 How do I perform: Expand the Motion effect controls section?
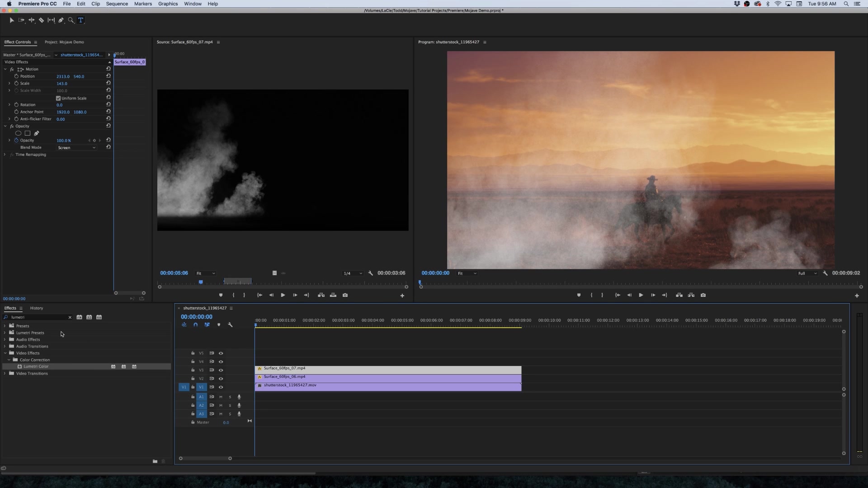pos(5,69)
